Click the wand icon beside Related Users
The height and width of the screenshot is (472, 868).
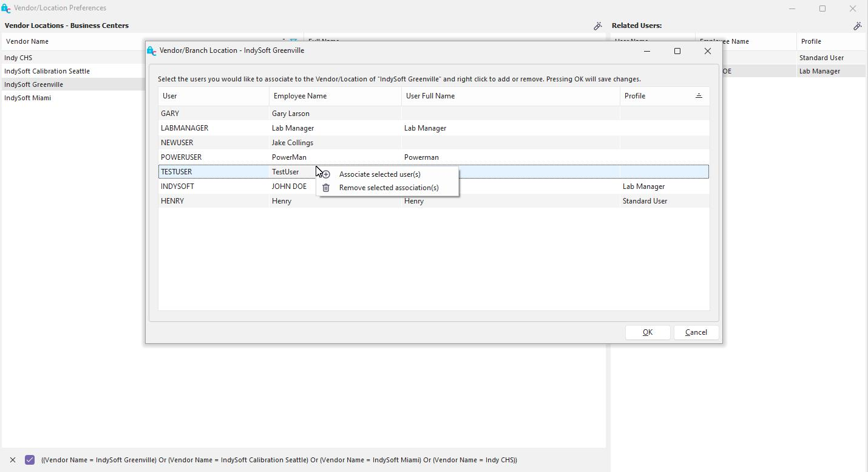(857, 26)
